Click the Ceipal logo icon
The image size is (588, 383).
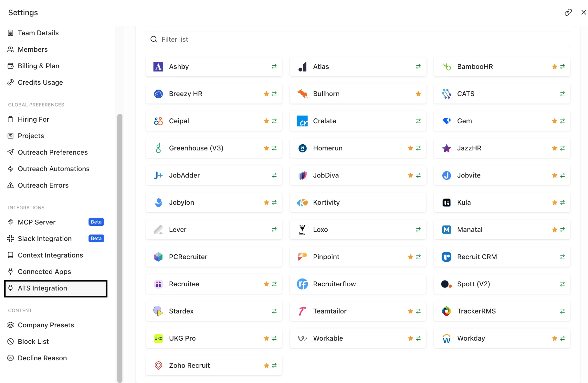point(158,121)
